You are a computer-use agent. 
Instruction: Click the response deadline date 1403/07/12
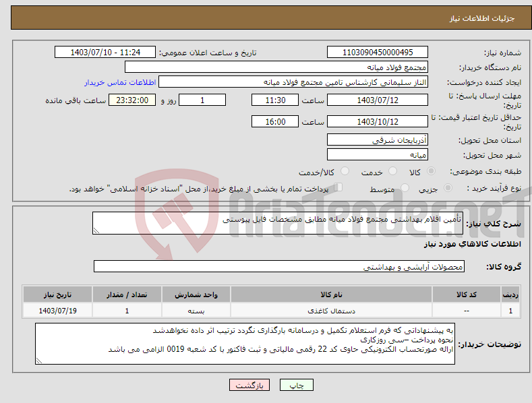(x=378, y=100)
